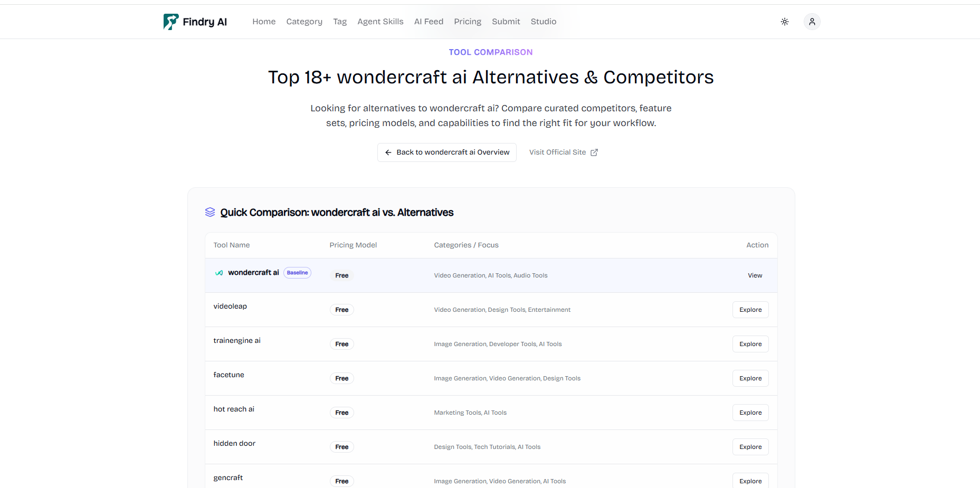Click the facetune tool name
This screenshot has width=980, height=488.
point(229,375)
